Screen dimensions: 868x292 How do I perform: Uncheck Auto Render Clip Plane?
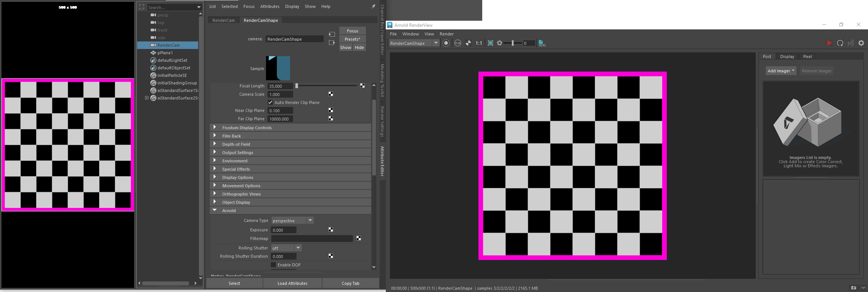click(270, 102)
